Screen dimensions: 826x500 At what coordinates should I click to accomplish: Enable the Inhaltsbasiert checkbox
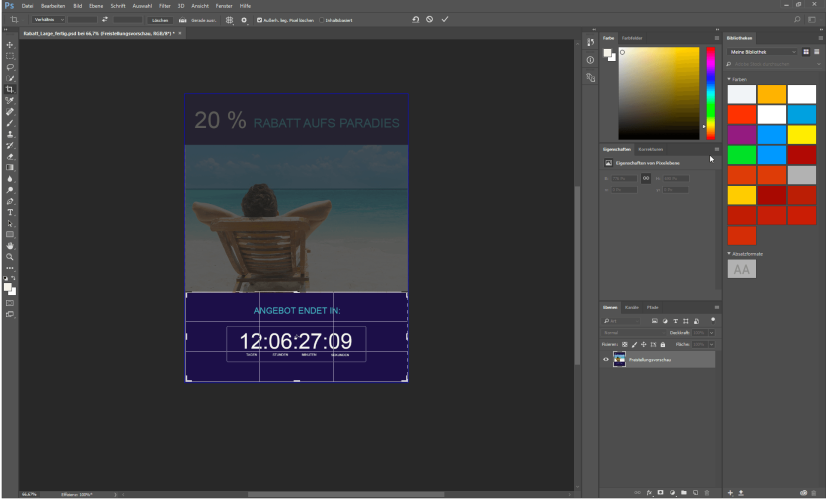pyautogui.click(x=321, y=20)
